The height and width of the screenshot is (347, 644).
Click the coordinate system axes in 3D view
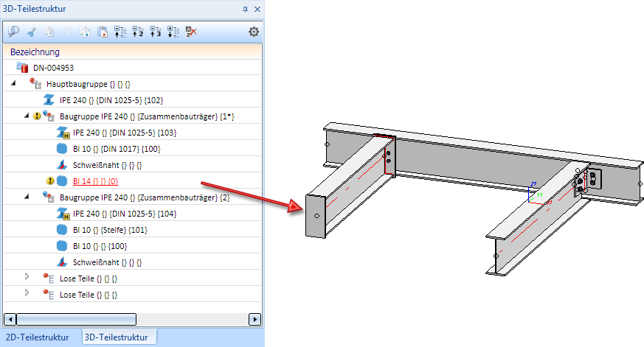(x=538, y=194)
